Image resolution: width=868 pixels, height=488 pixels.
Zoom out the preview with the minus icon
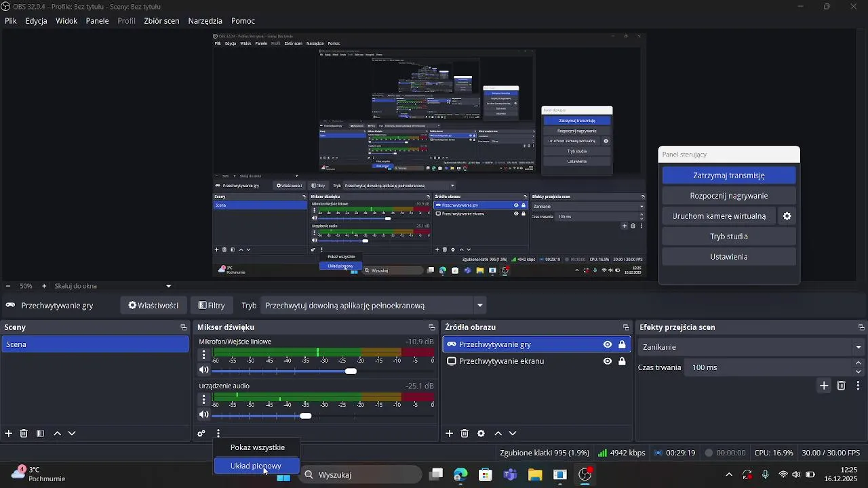coord(7,286)
